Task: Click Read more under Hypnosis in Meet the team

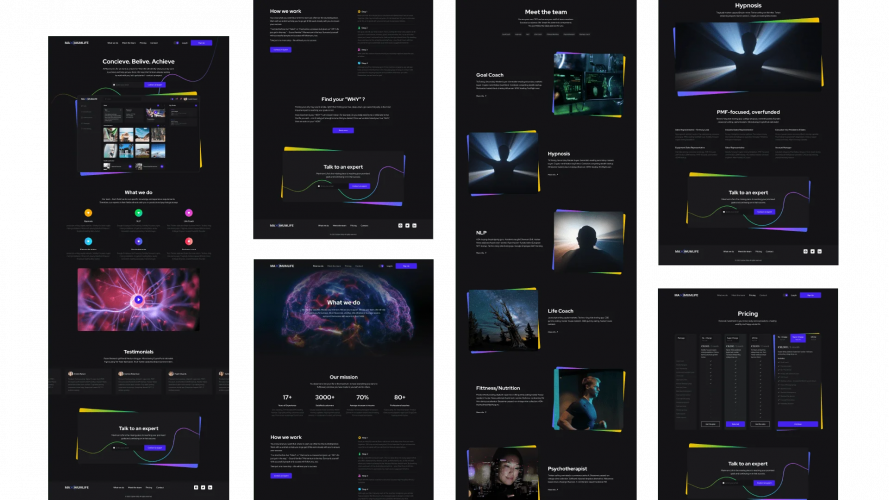Action: coord(553,175)
